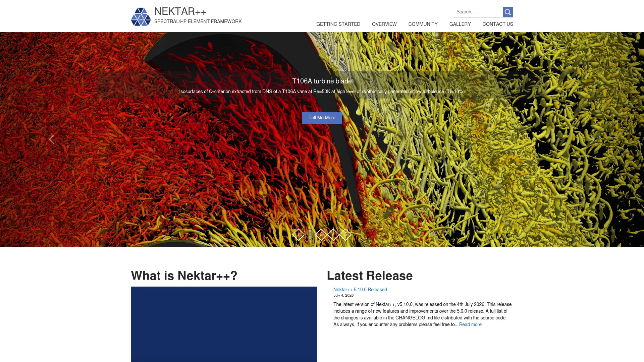The width and height of the screenshot is (644, 362).
Task: Click the Tell Me More button
Action: tap(322, 118)
